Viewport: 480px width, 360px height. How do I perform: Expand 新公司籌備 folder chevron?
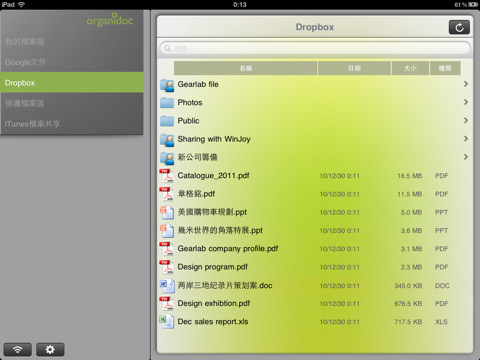coord(466,157)
